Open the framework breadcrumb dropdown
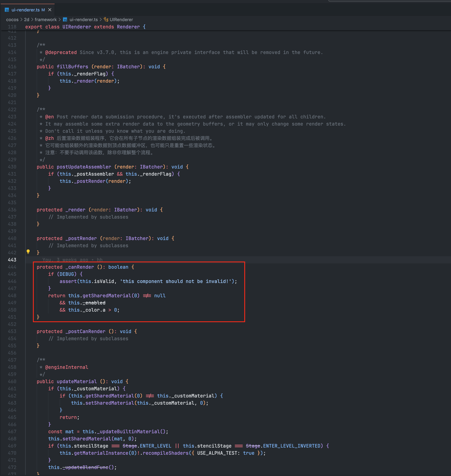Viewport: 451px width, 476px height. coord(46,20)
